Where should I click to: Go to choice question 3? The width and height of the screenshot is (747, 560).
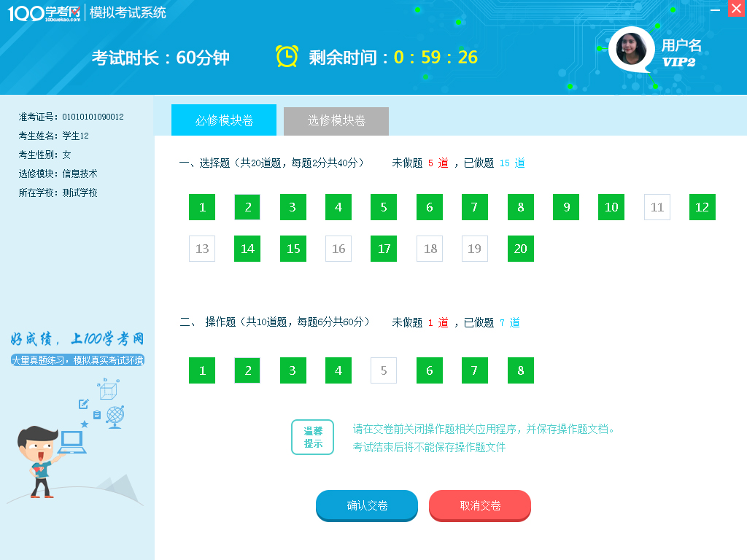(293, 207)
